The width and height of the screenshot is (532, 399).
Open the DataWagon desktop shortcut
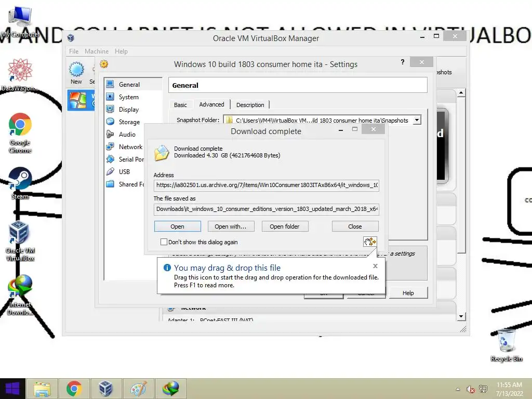20,75
